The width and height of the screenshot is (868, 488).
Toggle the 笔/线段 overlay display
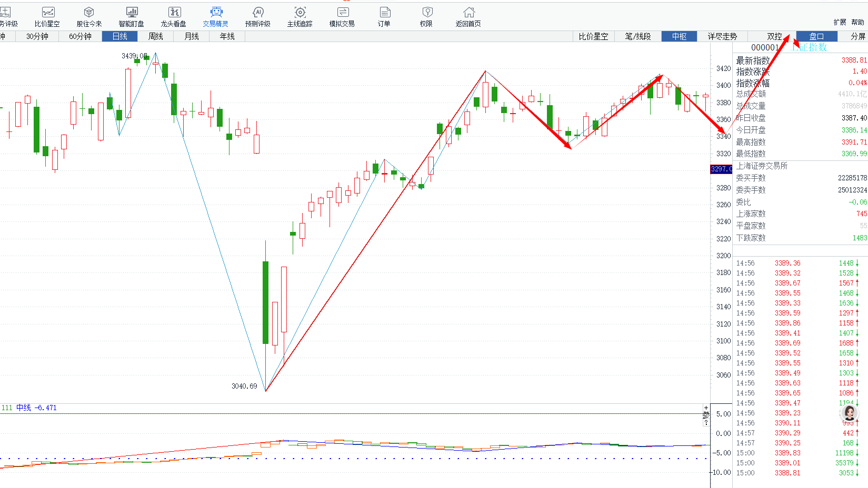[637, 36]
